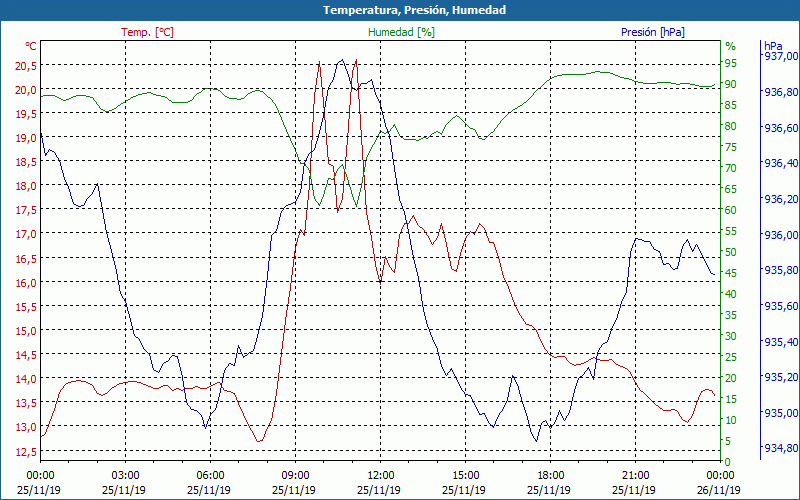Click the 03:00 time axis label
The height and width of the screenshot is (500, 800).
pyautogui.click(x=126, y=476)
